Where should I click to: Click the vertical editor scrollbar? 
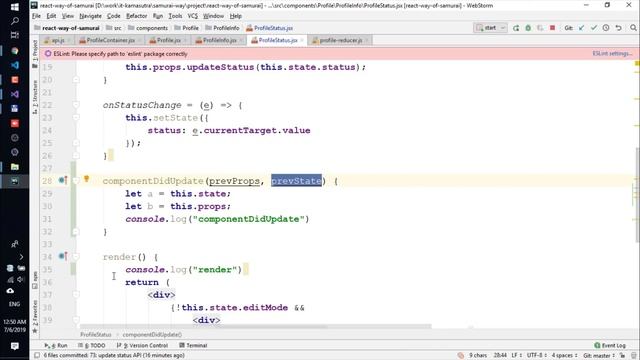(637, 195)
